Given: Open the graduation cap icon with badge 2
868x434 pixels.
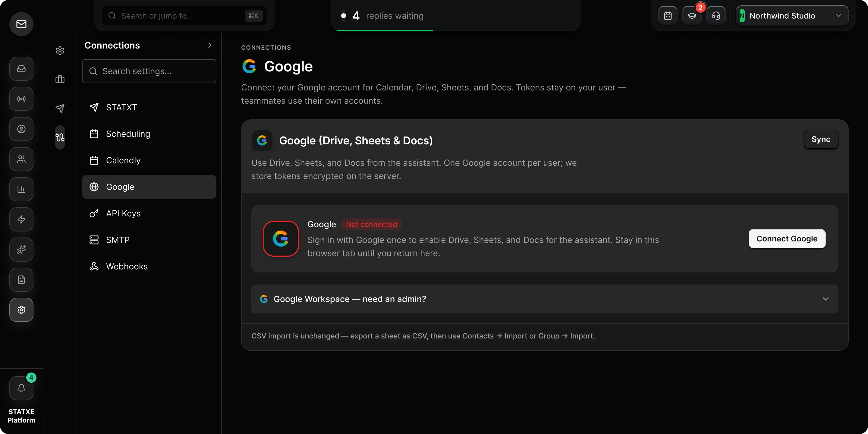Looking at the screenshot, I should (692, 16).
